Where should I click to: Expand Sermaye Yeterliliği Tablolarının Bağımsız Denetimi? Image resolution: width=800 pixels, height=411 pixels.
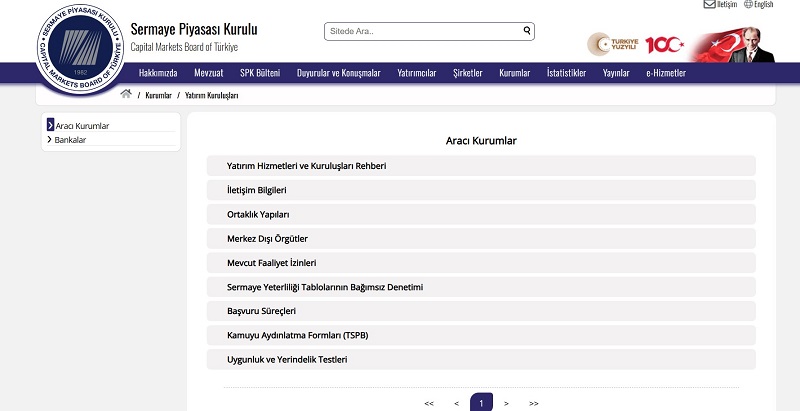481,287
